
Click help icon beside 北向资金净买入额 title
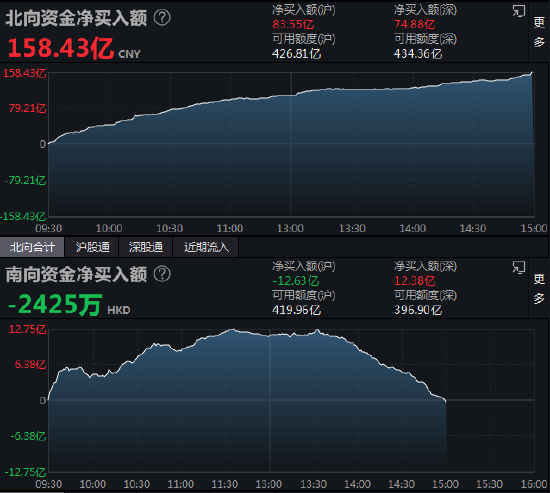pyautogui.click(x=162, y=18)
